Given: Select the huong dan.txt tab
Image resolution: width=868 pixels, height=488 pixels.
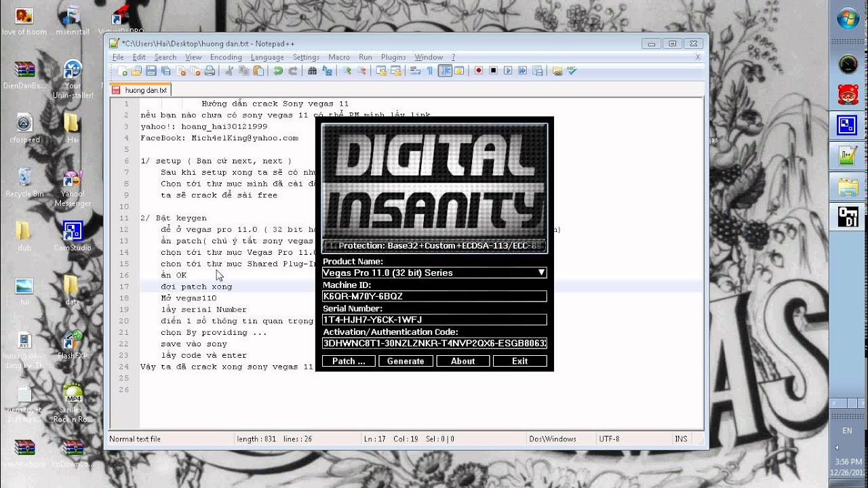Looking at the screenshot, I should click(141, 89).
